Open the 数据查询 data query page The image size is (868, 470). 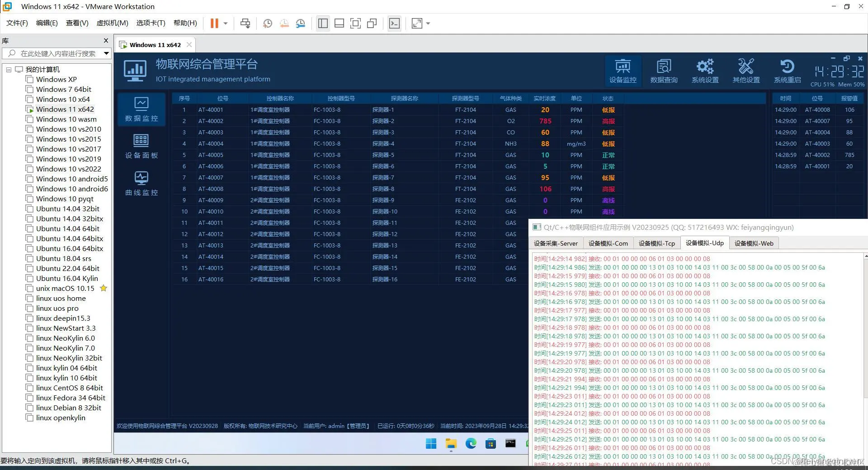point(664,71)
